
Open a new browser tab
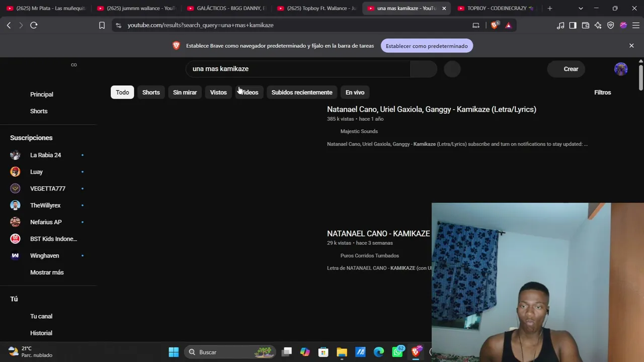tap(550, 8)
